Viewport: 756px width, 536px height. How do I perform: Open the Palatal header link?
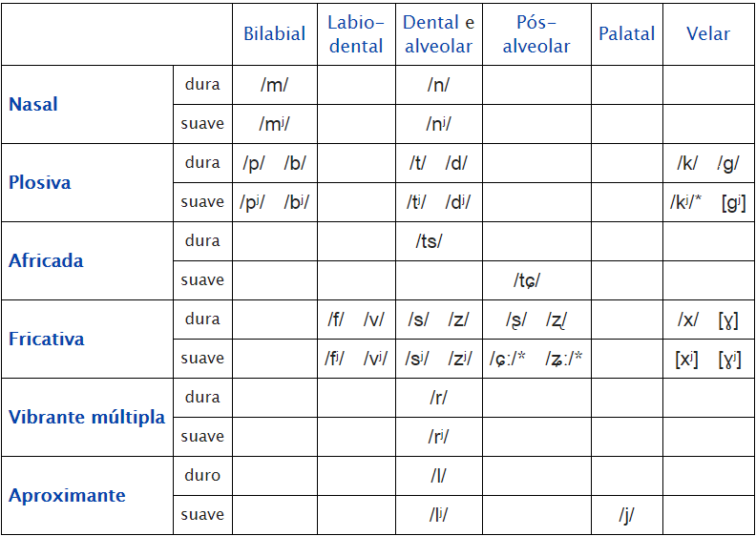626,34
